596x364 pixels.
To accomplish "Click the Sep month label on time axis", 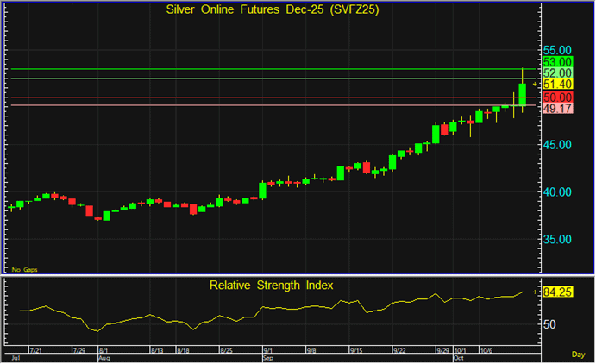I will coord(267,356).
